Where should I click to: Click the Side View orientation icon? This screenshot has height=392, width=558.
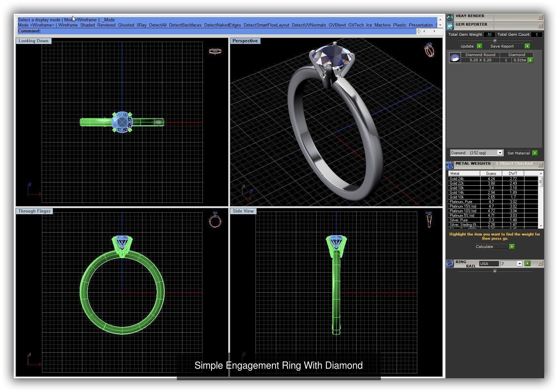(x=429, y=220)
